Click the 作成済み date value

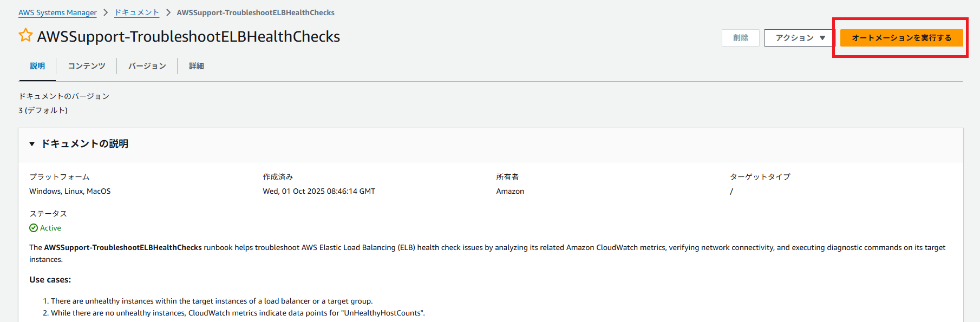click(319, 191)
